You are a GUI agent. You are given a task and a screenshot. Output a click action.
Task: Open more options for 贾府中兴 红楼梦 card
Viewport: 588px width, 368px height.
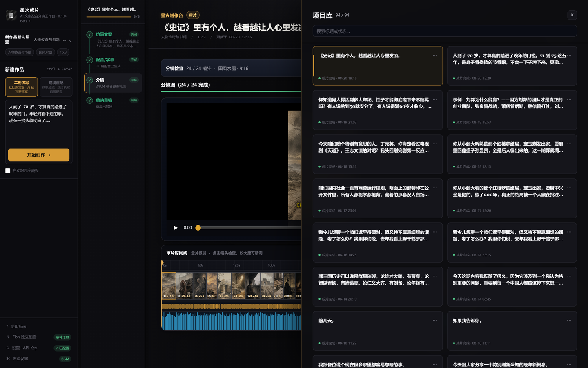tap(569, 188)
